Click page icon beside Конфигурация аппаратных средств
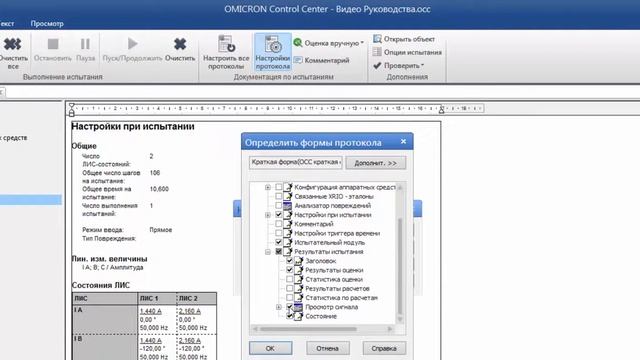The image size is (640, 360). tap(288, 187)
